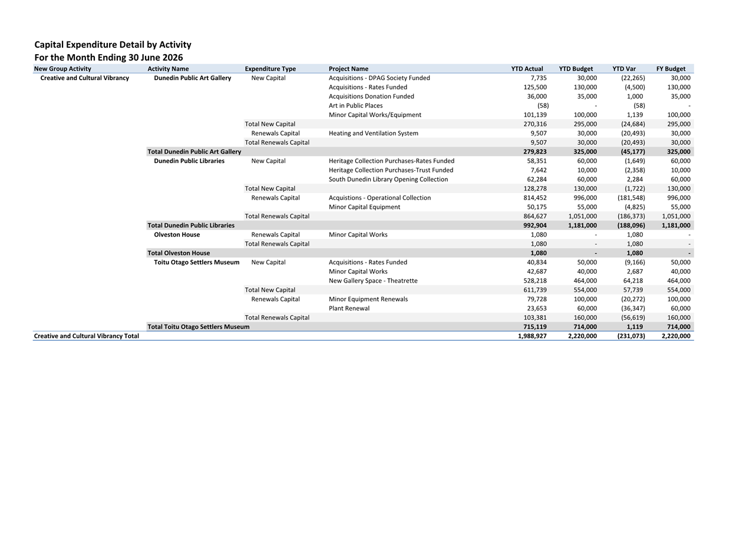Click the Theatrette YTD Actual value 528,218
The width and height of the screenshot is (756, 534).
coord(535,281)
